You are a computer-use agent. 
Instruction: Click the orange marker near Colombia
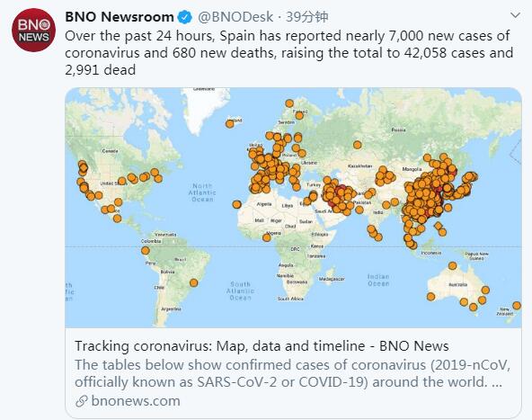pyautogui.click(x=146, y=251)
